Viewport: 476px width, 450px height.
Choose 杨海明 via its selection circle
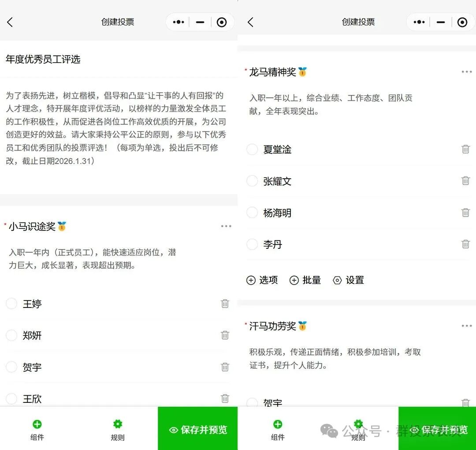coord(252,213)
